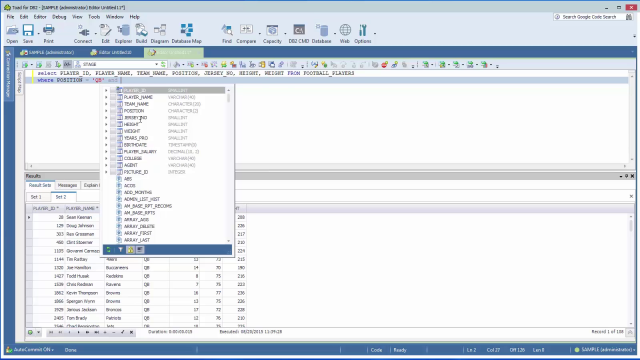This screenshot has height=360, width=640.
Task: Select the Set 1 result tab
Action: [x=36, y=197]
